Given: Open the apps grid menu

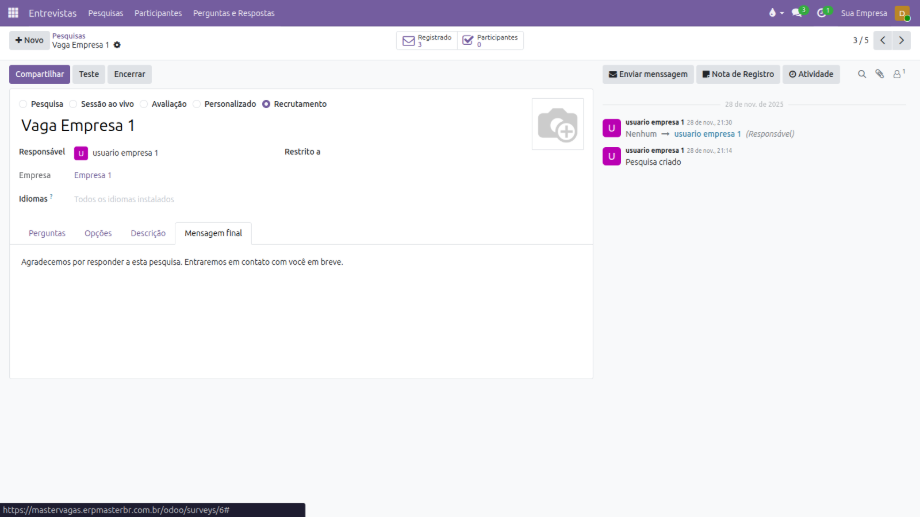Looking at the screenshot, I should [13, 13].
